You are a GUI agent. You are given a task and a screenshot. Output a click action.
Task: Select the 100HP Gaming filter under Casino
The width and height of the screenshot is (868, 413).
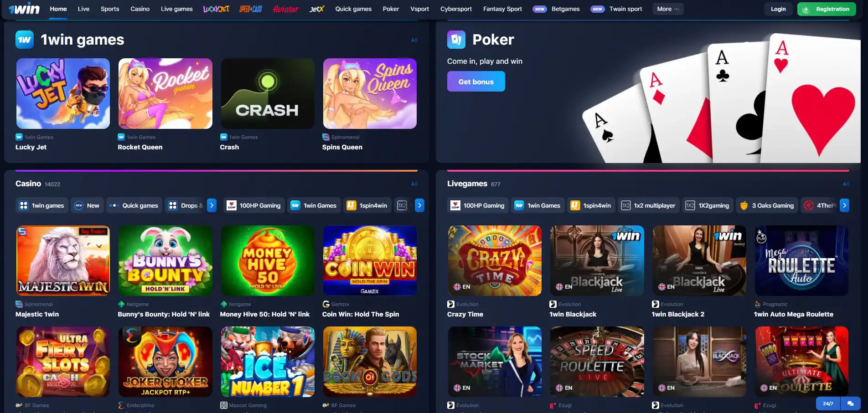tap(254, 205)
